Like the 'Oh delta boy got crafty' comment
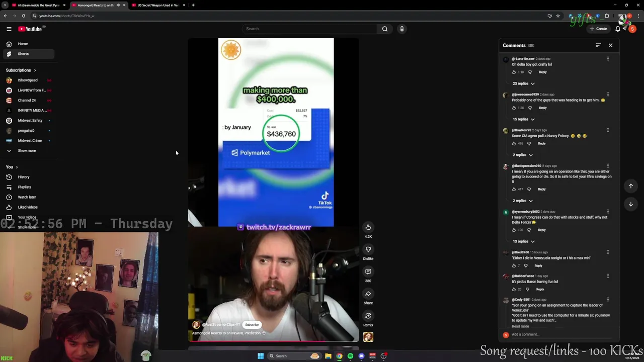644x362 pixels. (x=514, y=72)
